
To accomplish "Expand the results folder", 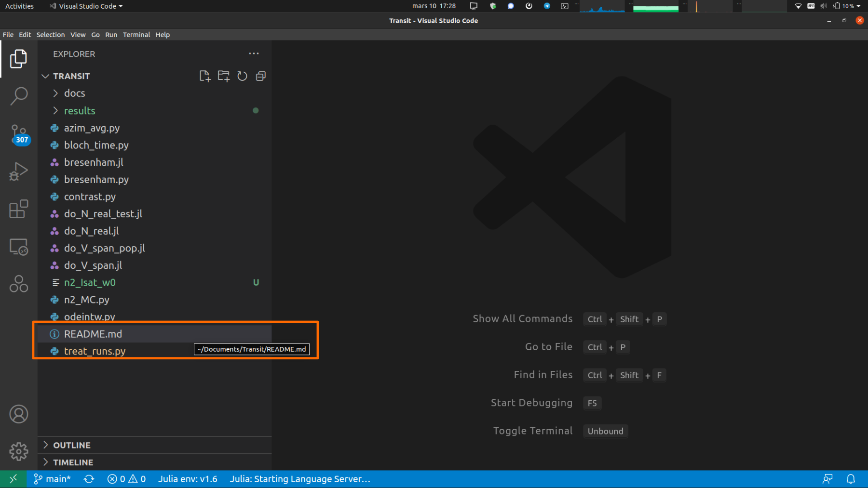I will point(80,110).
